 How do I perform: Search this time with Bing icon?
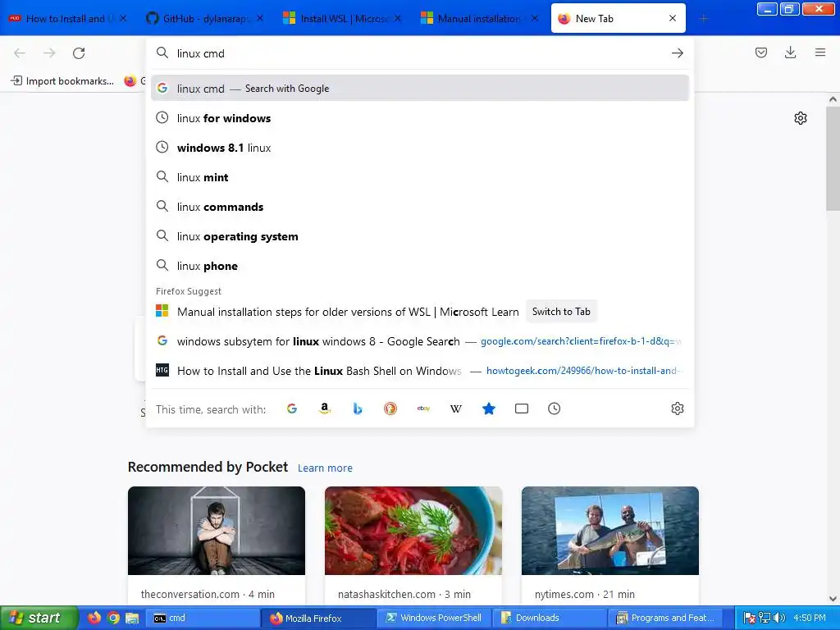click(358, 409)
